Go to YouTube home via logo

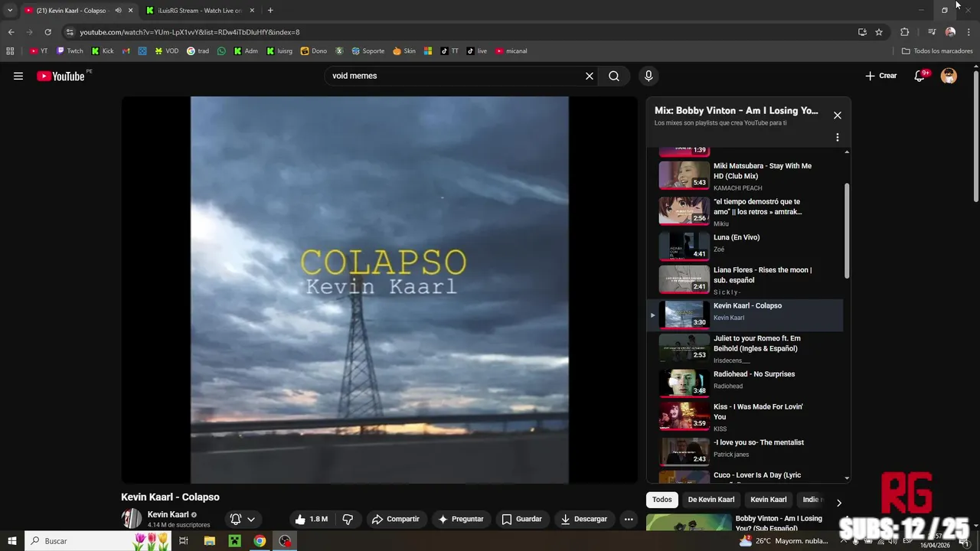tap(60, 76)
